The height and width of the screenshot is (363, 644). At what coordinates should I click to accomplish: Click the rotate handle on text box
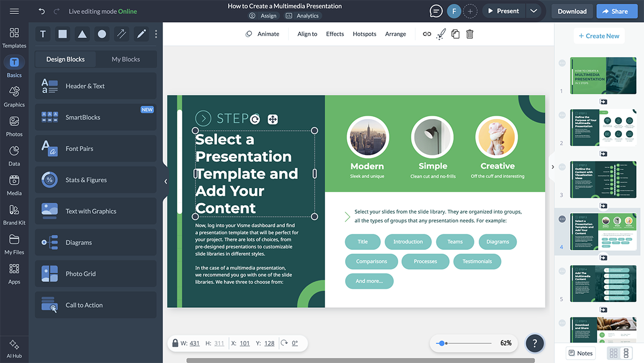255,119
